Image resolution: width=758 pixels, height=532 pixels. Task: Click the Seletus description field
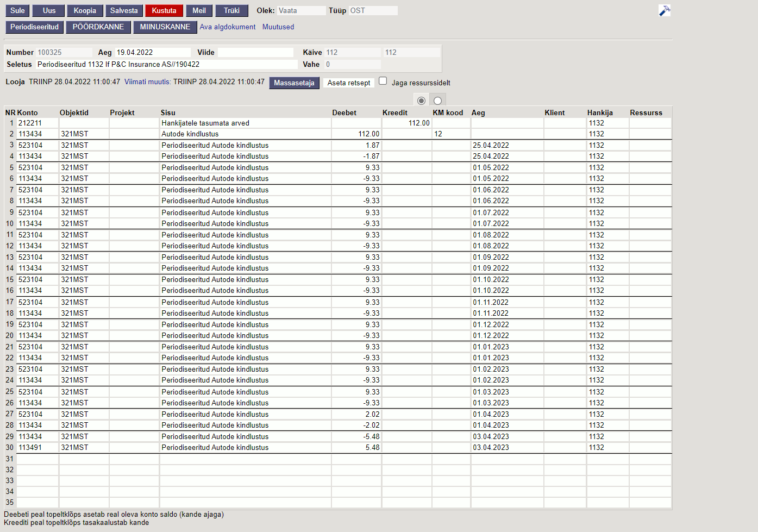pyautogui.click(x=167, y=64)
